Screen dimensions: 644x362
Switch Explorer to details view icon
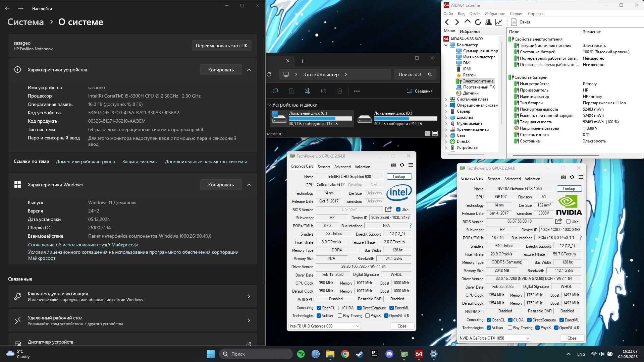point(427,133)
